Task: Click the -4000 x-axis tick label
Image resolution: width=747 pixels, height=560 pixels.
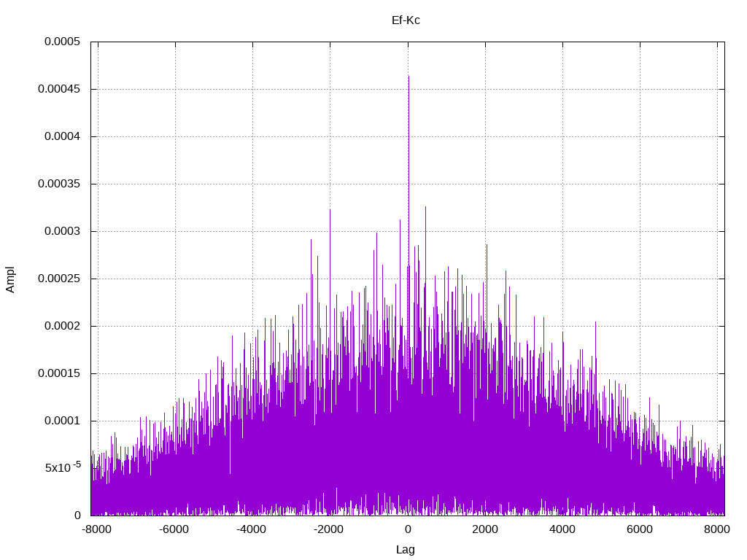Action: [x=252, y=529]
